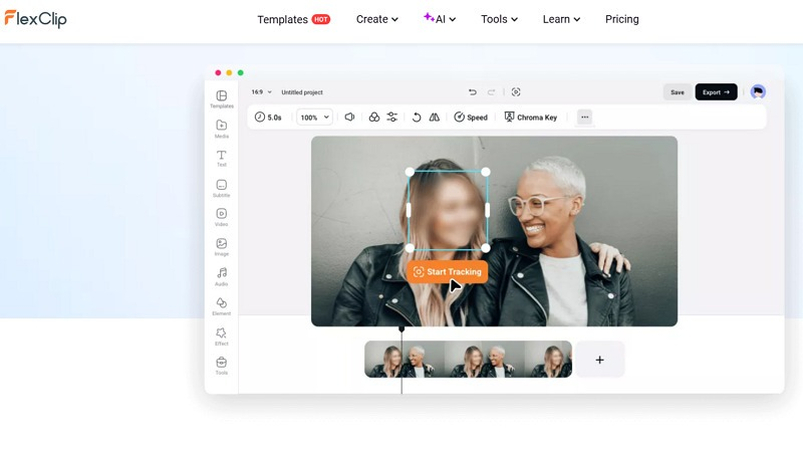Click the Save button
Viewport: 803px width, 450px height.
coord(677,92)
